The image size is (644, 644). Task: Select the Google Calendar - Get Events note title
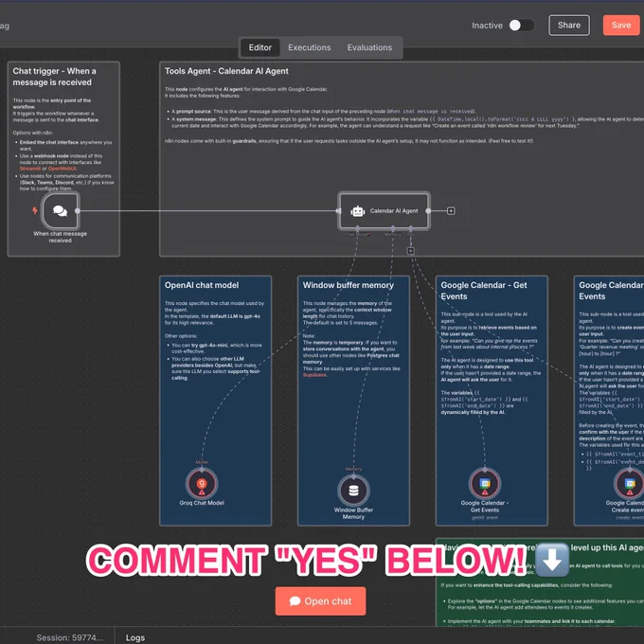(x=483, y=291)
